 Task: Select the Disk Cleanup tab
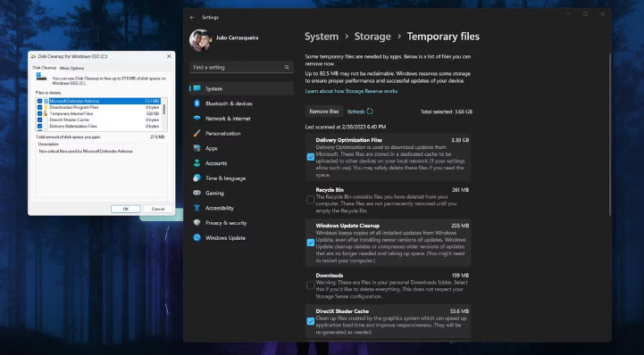[45, 68]
